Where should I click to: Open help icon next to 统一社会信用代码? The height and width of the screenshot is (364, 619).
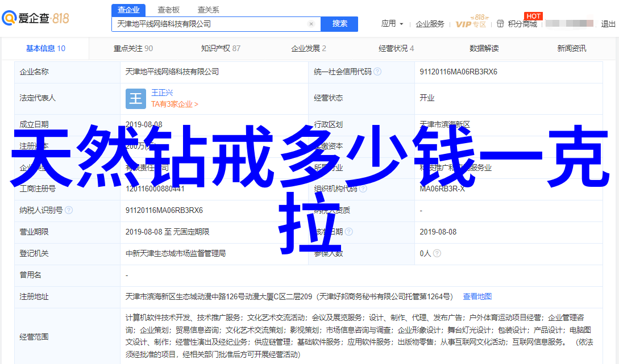click(x=377, y=72)
